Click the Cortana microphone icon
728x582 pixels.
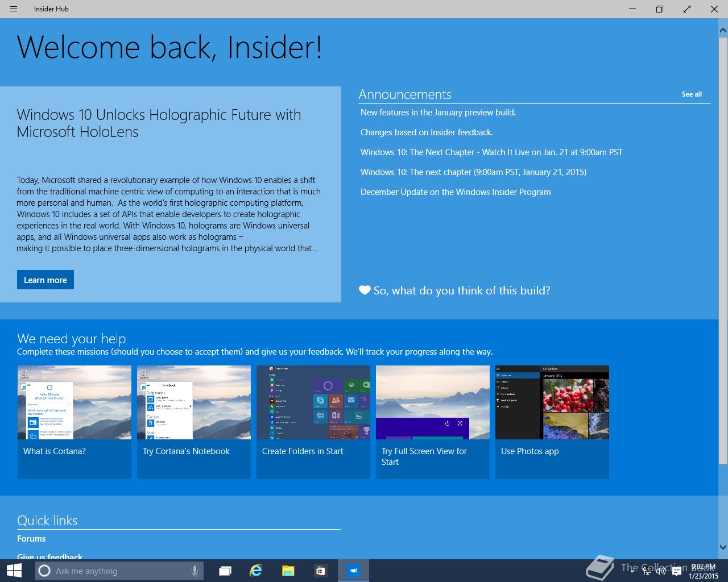195,571
